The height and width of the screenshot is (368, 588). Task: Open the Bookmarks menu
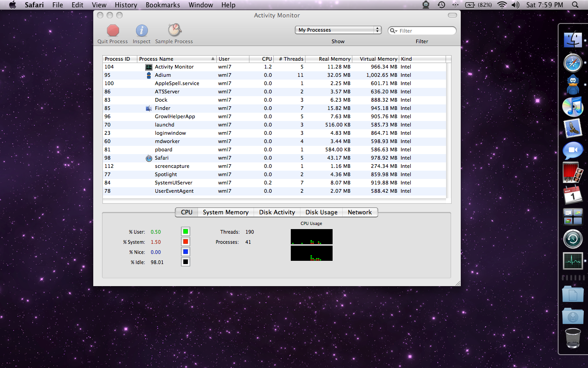163,5
